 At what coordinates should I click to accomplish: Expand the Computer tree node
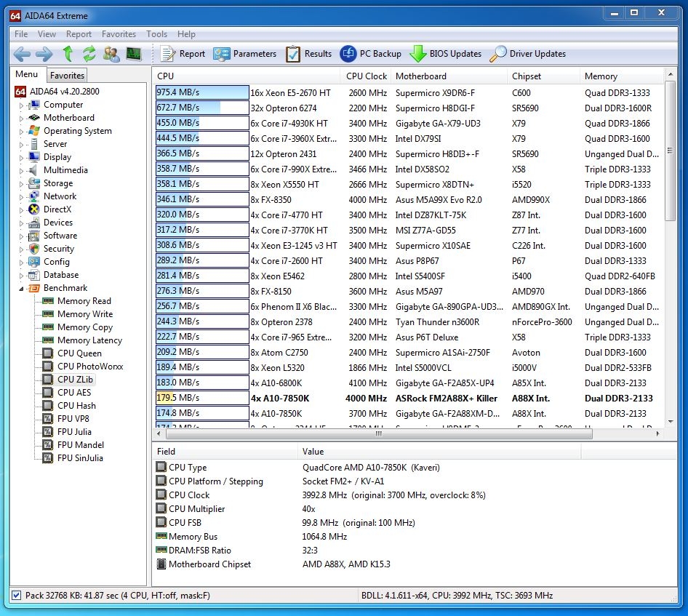pos(21,105)
